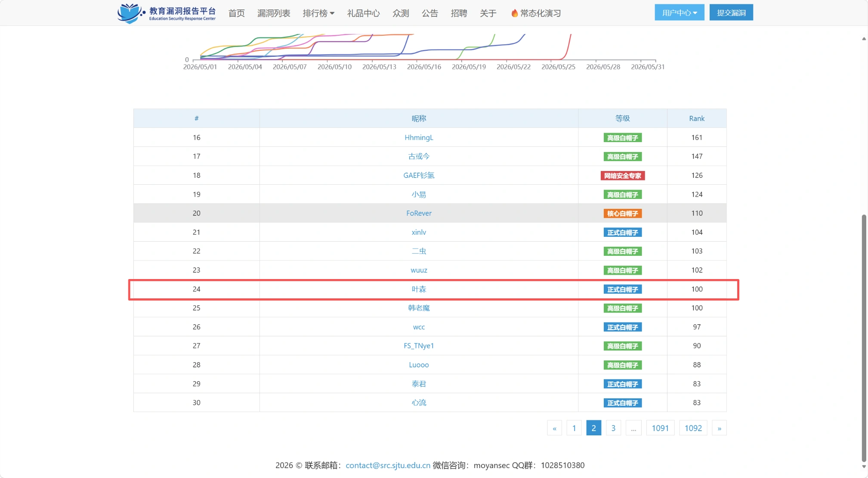The height and width of the screenshot is (478, 868).
Task: Click the 2026/05/16 chart axis label
Action: pos(424,67)
